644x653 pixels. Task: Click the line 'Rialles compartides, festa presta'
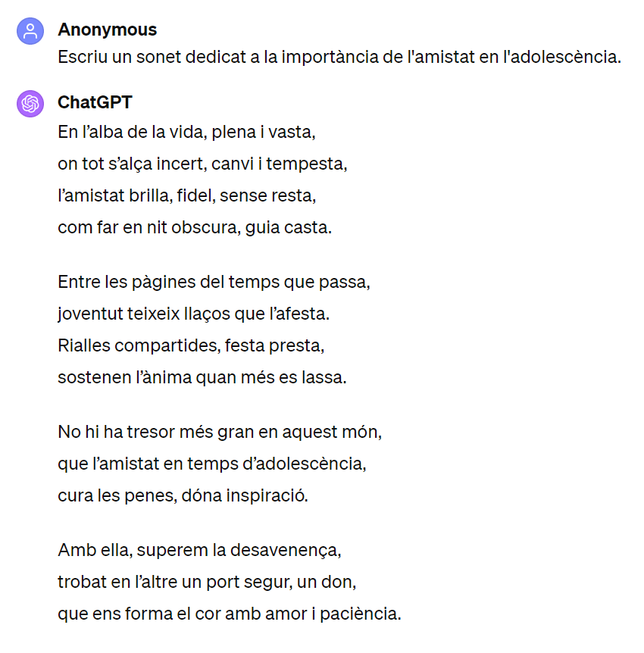[191, 345]
